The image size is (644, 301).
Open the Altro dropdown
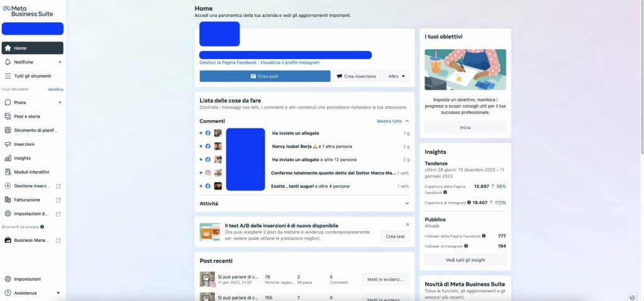pyautogui.click(x=396, y=76)
